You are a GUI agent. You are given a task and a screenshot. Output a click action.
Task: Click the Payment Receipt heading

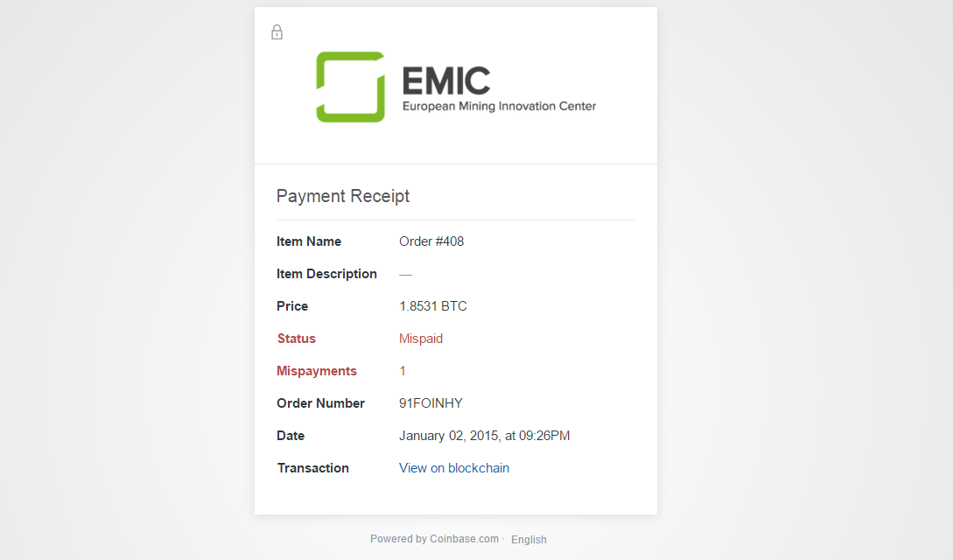[x=343, y=196]
